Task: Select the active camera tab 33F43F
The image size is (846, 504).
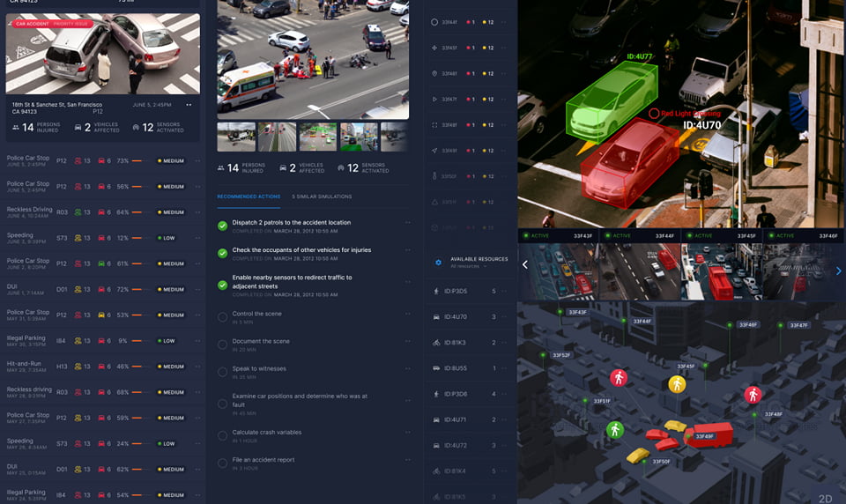Action: coord(559,236)
